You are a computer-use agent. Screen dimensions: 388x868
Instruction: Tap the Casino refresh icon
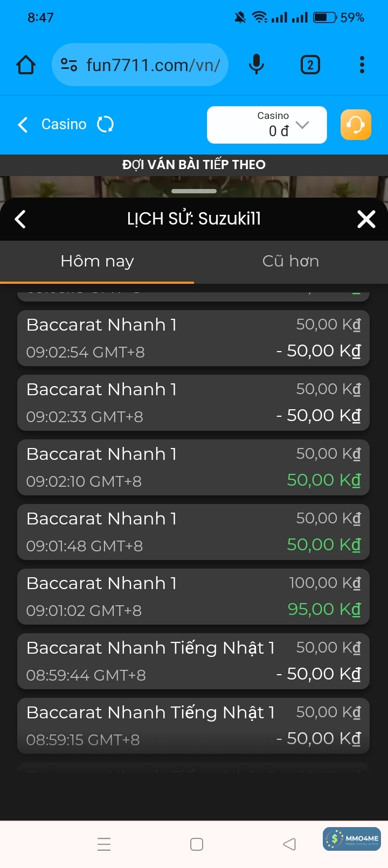click(x=105, y=124)
